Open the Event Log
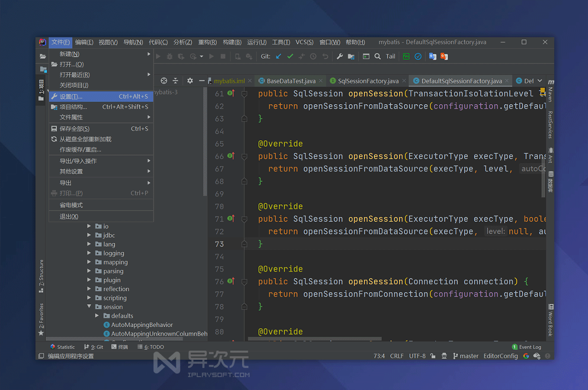The height and width of the screenshot is (390, 588). 530,346
